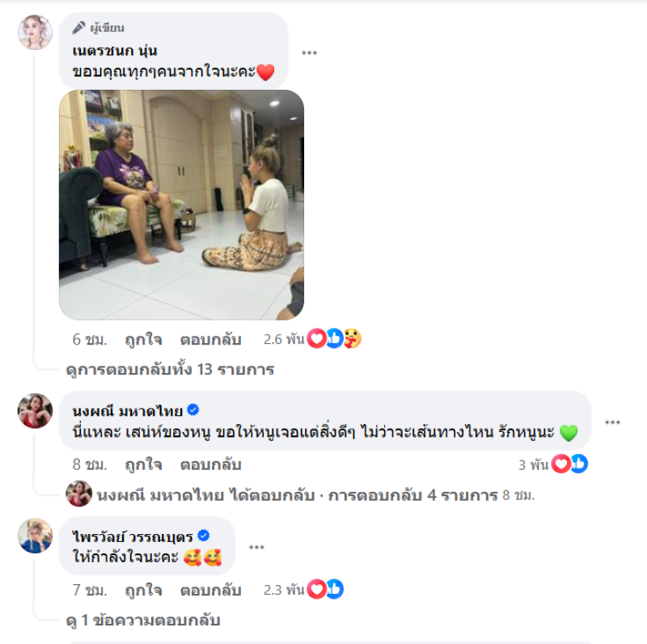Open options menu for นงผณี มหาดไทย comment

click(612, 422)
